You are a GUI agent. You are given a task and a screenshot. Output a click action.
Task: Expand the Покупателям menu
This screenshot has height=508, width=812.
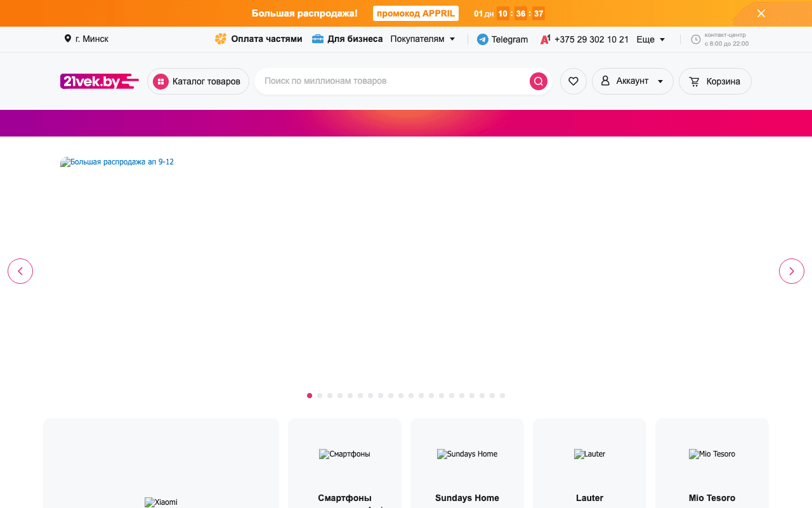tap(422, 39)
